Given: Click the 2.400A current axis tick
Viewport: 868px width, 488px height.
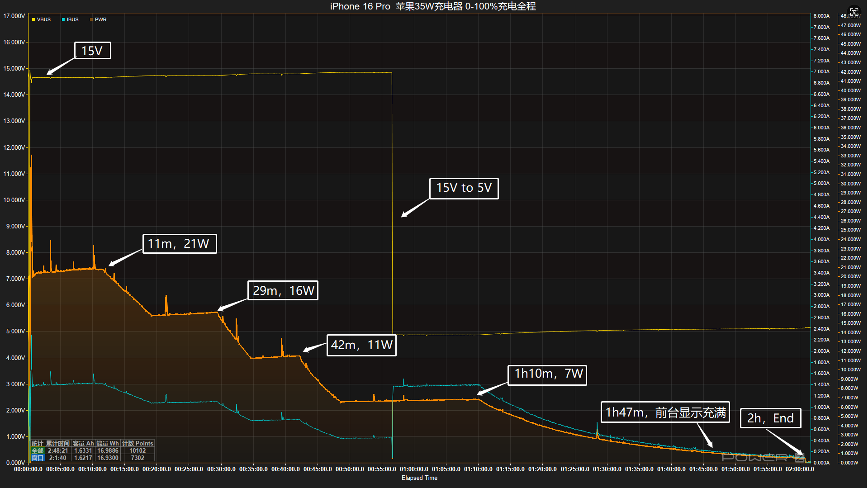Looking at the screenshot, I should (x=821, y=329).
